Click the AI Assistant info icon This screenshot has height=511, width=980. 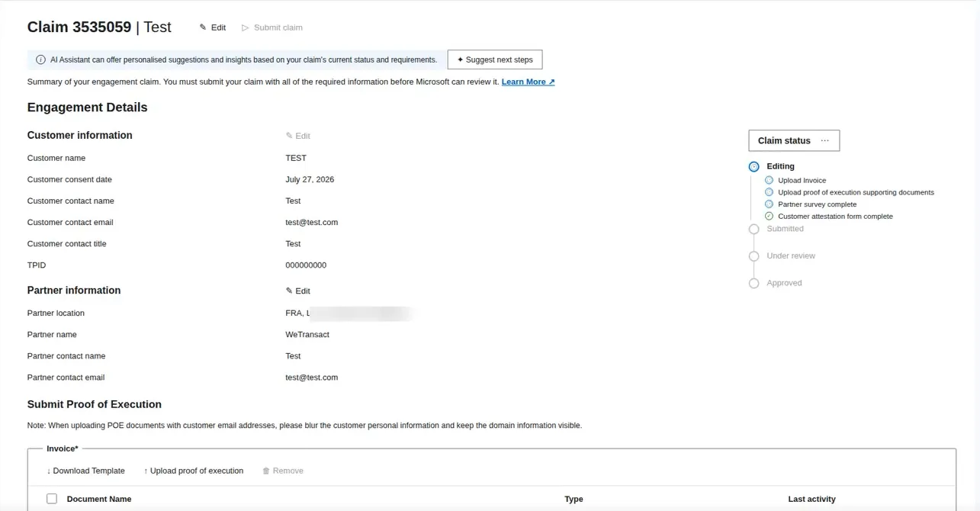pos(40,59)
